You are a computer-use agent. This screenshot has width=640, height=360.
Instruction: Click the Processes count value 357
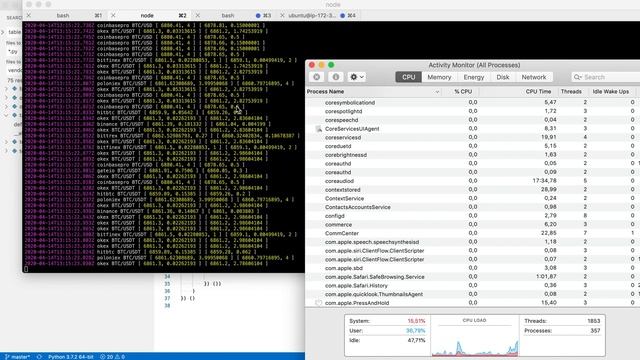[595, 331]
